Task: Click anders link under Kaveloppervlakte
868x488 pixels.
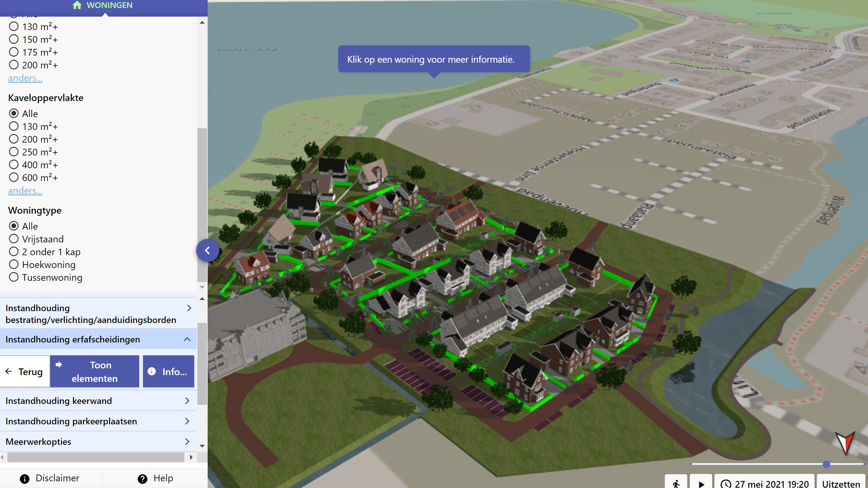Action: point(25,191)
